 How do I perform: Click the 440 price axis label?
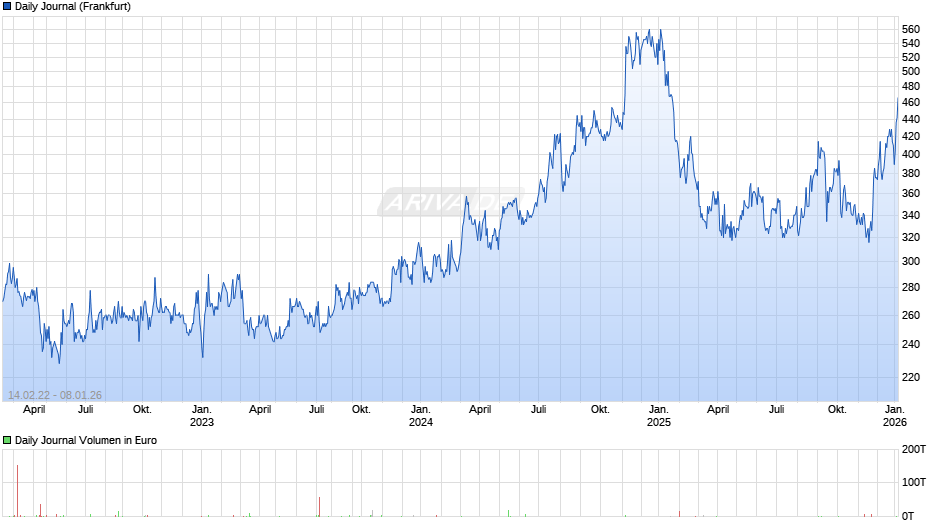[911, 119]
